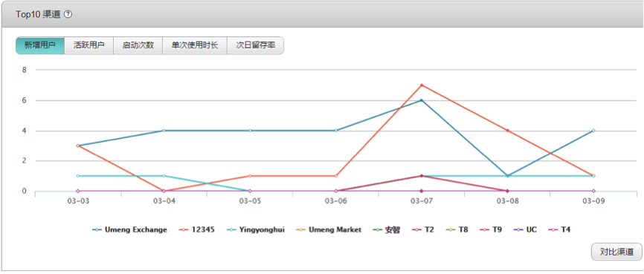644x274 pixels.
Task: Click the 12345 peak point on 03-07
Action: 422,85
